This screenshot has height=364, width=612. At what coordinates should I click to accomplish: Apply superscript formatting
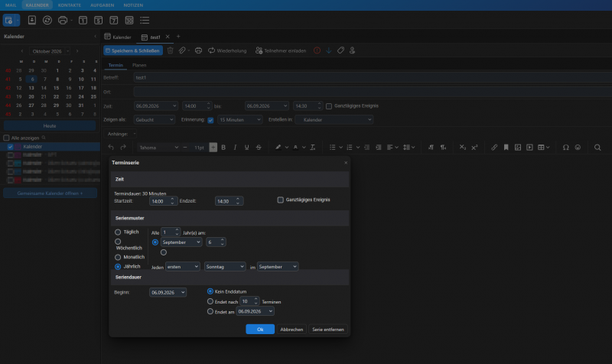[474, 147]
